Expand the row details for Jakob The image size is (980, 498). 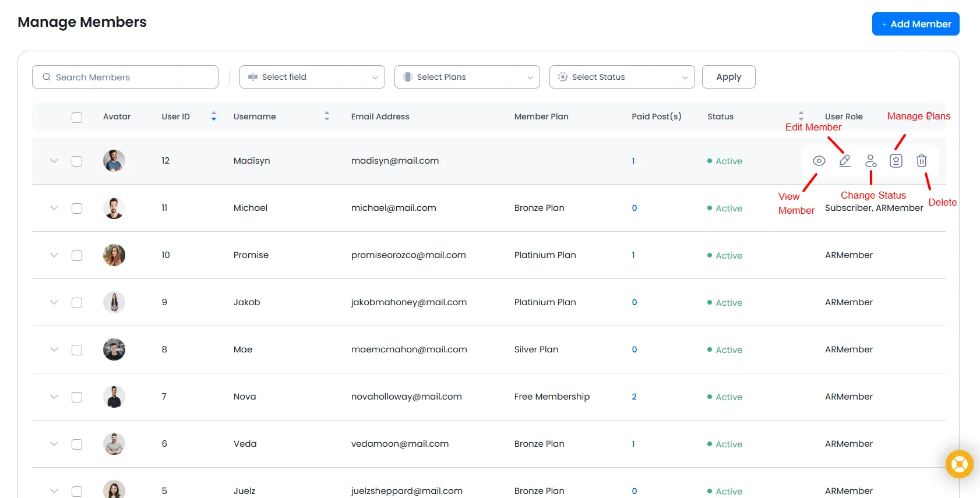[54, 302]
